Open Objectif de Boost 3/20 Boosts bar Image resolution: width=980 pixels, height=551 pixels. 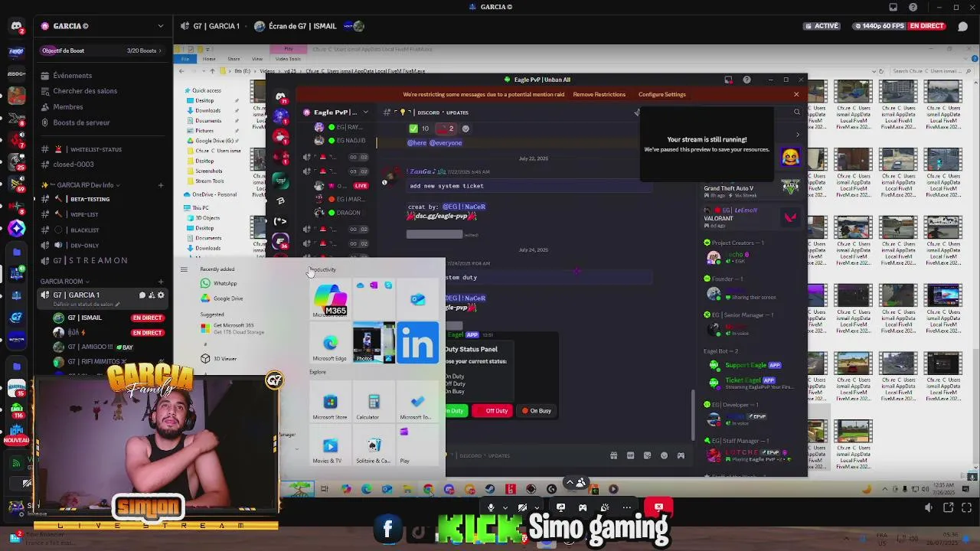pyautogui.click(x=102, y=51)
